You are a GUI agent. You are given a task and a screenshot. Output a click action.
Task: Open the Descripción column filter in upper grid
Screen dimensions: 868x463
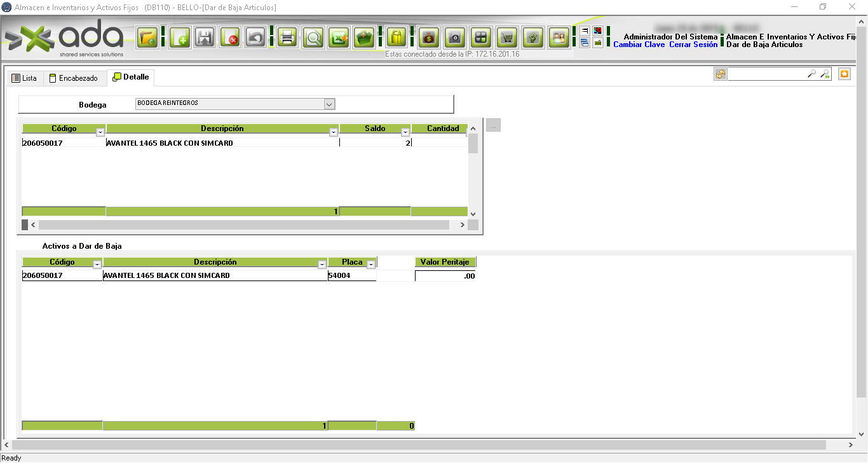tap(334, 132)
